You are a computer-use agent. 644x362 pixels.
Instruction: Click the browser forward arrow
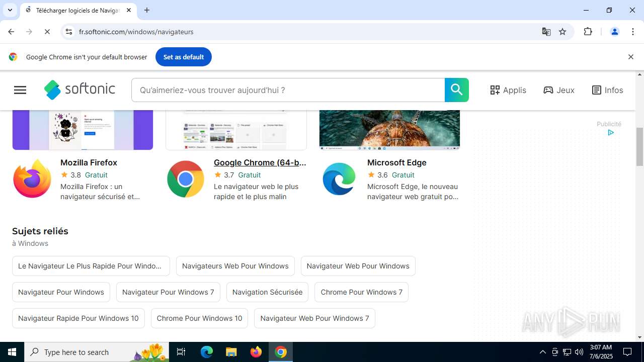pyautogui.click(x=29, y=32)
